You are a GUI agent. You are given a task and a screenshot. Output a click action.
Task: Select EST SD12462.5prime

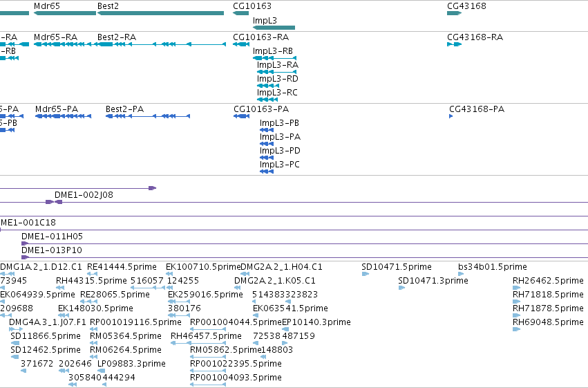(46, 350)
